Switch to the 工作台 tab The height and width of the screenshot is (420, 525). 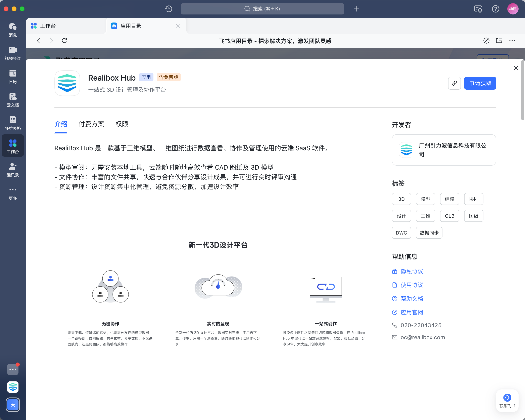pyautogui.click(x=66, y=26)
